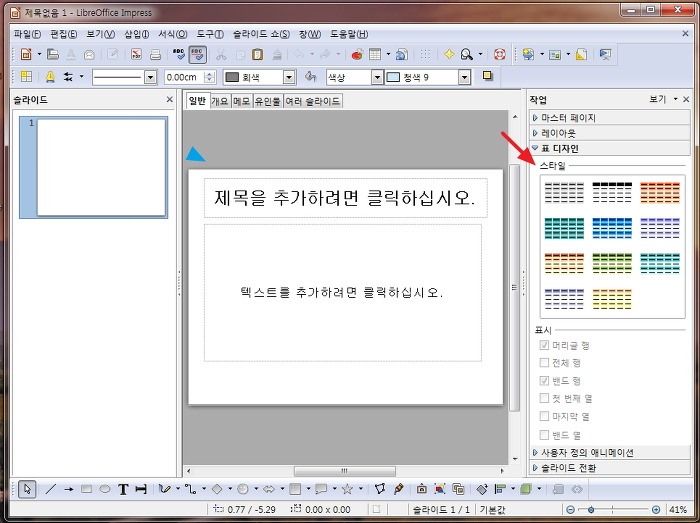Viewport: 700px width, 523px height.
Task: Open the 슬라이드 쇼 menu
Action: 261,34
